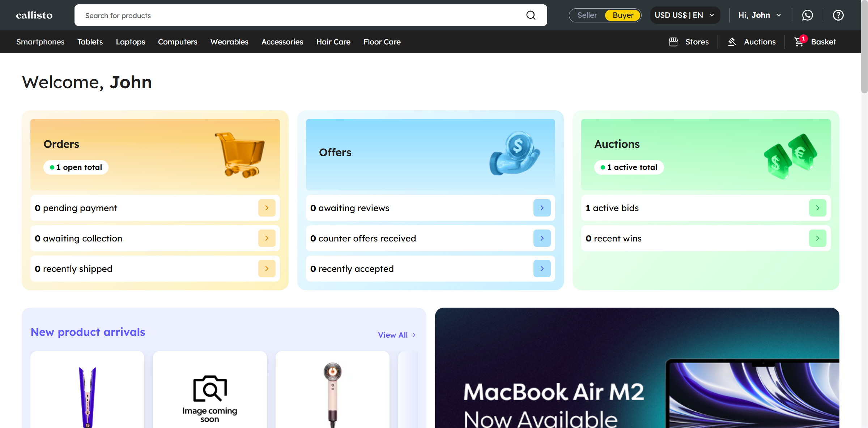
Task: Open the hair dryer product thumbnail
Action: point(332,395)
